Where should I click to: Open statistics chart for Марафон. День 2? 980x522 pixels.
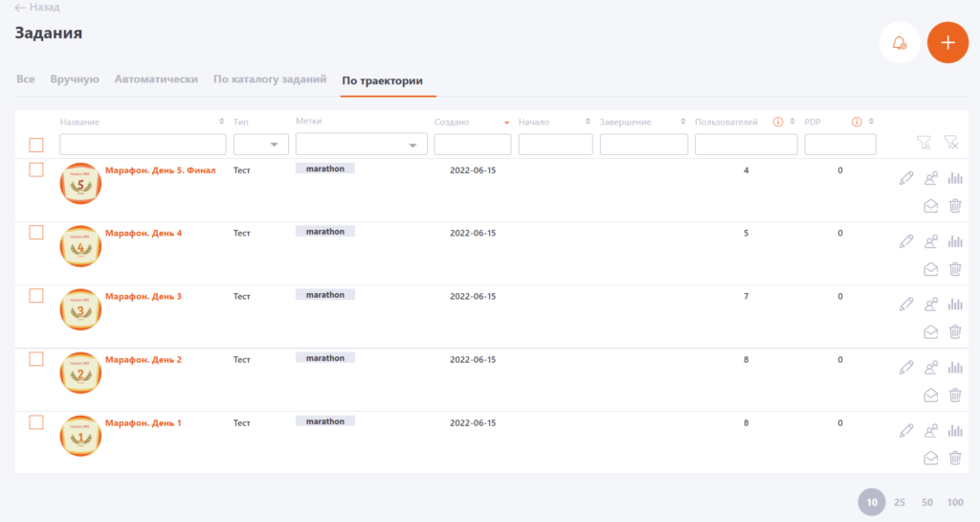click(955, 368)
